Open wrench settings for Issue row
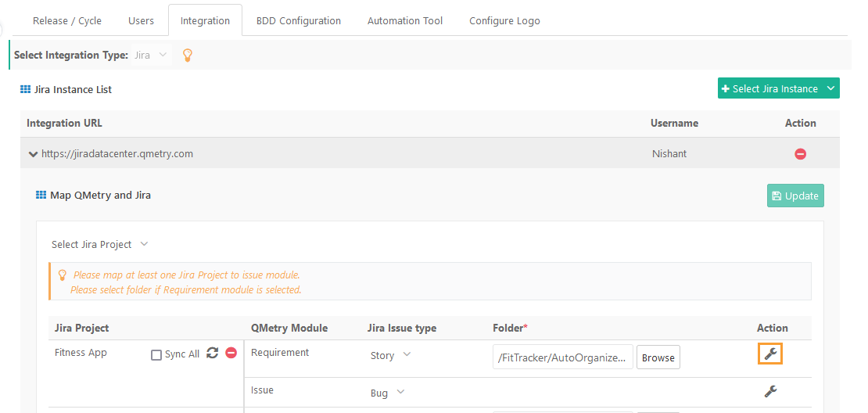 770,392
